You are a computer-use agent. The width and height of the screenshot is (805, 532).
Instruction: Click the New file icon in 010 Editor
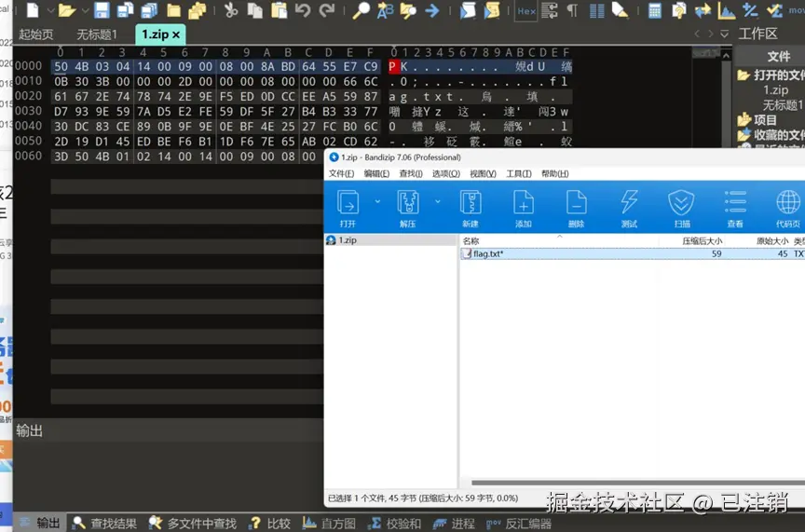coord(33,9)
